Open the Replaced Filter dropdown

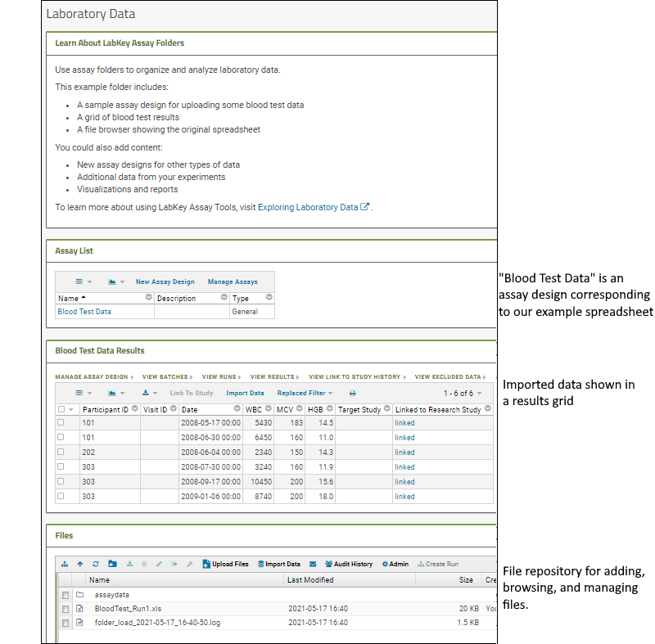coord(305,393)
